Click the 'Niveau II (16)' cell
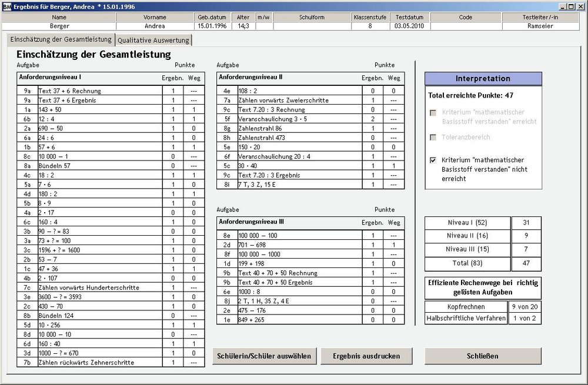This screenshot has height=385, width=588. click(x=467, y=236)
